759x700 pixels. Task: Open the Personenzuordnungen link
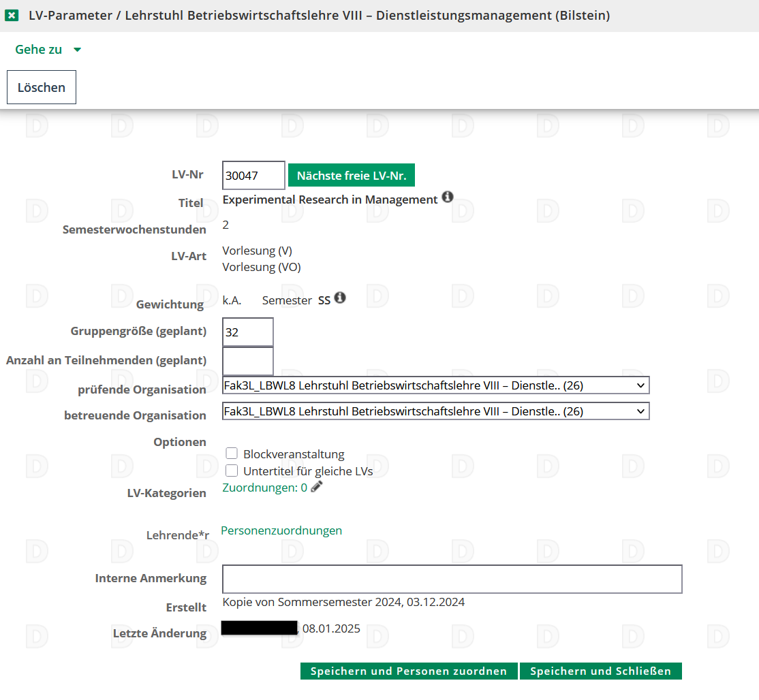pos(281,530)
